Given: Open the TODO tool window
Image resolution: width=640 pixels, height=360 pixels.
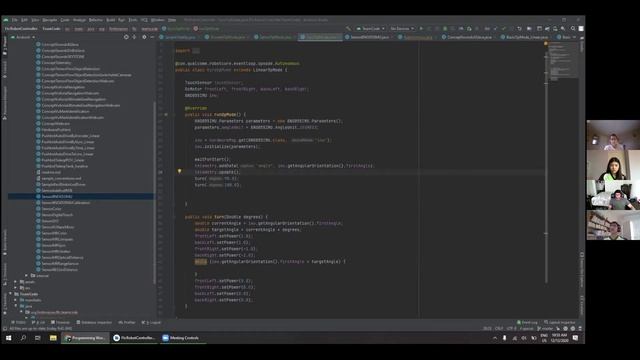Looking at the screenshot, I should pyautogui.click(x=19, y=322).
